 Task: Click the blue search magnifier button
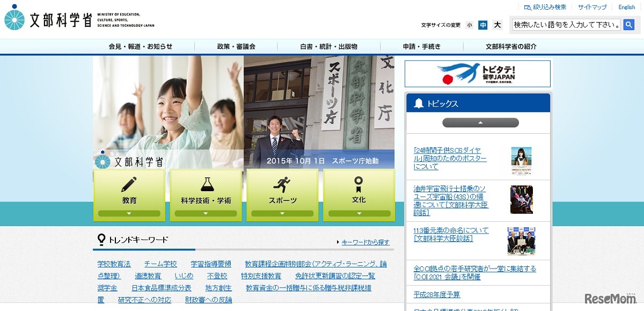click(629, 24)
